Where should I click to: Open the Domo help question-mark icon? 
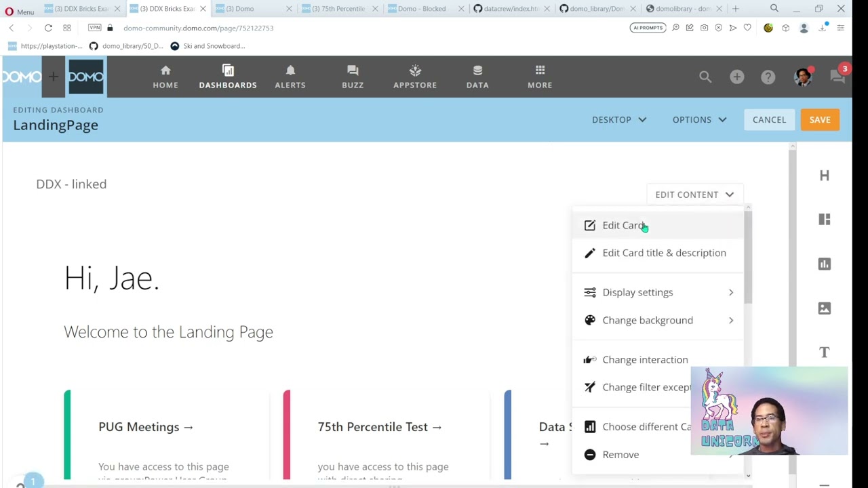(768, 77)
